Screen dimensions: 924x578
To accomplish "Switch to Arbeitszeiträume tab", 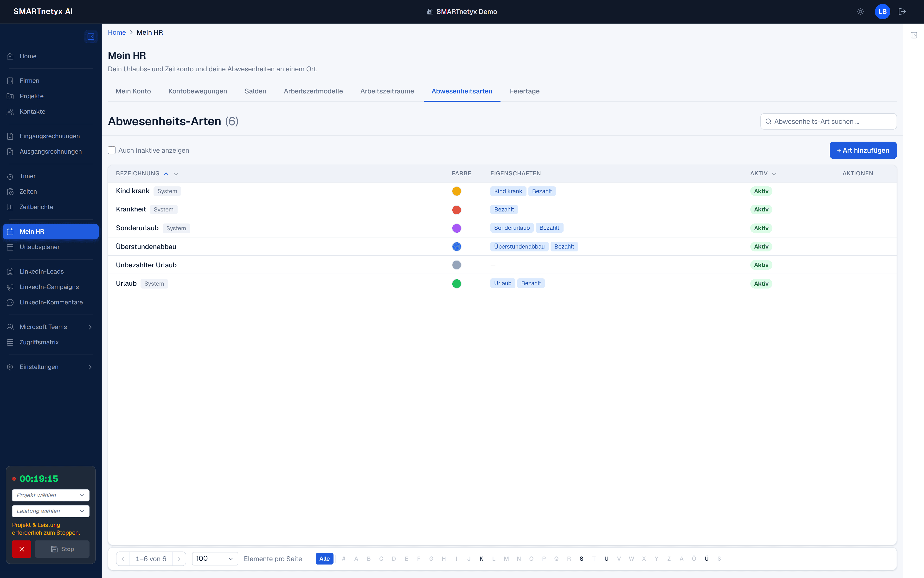I will [x=387, y=91].
